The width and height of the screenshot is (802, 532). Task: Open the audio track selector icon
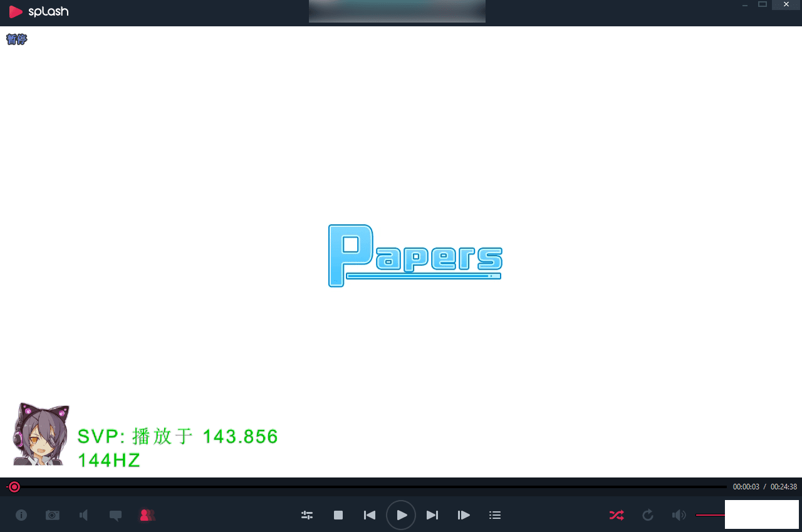pos(84,515)
